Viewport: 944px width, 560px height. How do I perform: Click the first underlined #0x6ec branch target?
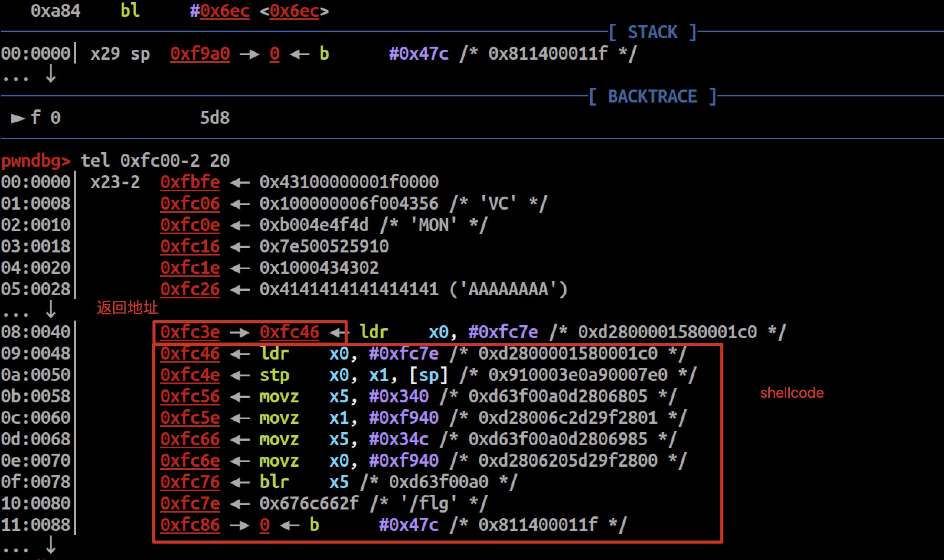click(225, 11)
